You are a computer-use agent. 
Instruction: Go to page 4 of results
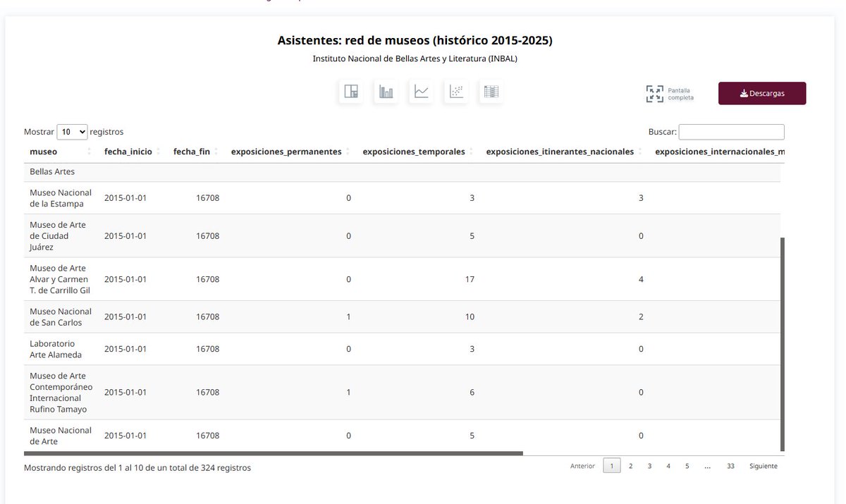[668, 466]
